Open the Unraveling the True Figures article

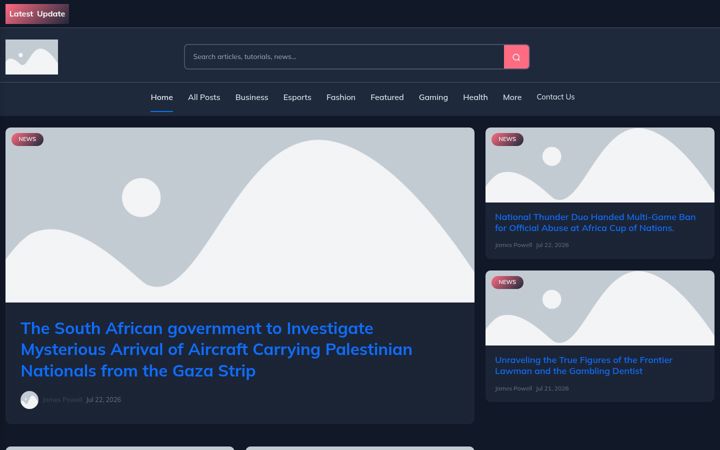(583, 366)
